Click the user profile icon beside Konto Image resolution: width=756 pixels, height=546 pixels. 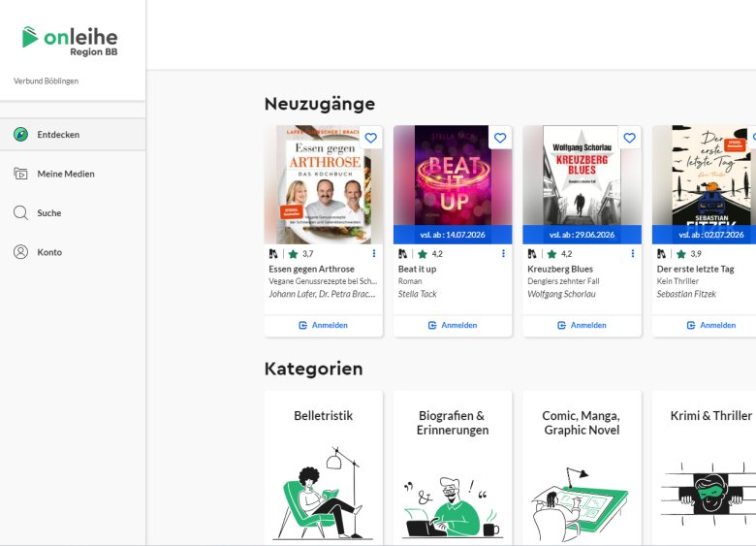pos(20,252)
